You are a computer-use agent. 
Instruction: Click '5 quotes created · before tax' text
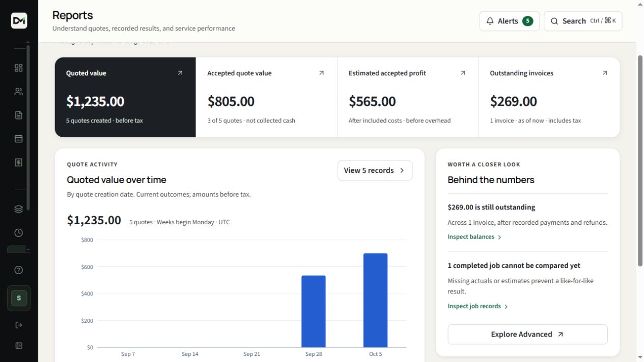(104, 120)
